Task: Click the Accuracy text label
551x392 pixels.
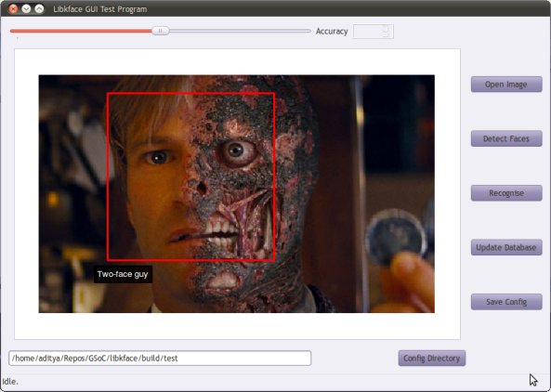Action: (332, 32)
